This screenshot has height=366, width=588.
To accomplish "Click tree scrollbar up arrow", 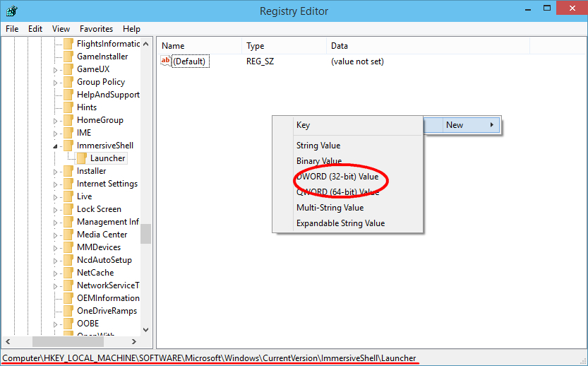I will [x=146, y=44].
